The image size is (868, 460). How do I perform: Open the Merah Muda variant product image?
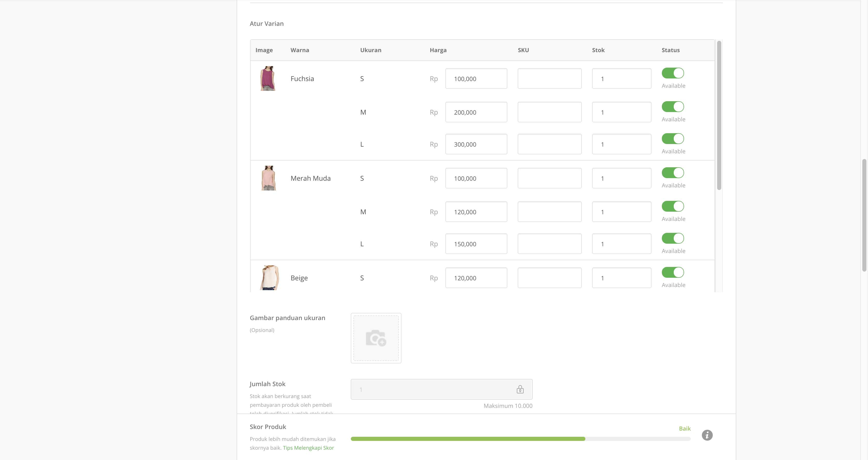[269, 178]
